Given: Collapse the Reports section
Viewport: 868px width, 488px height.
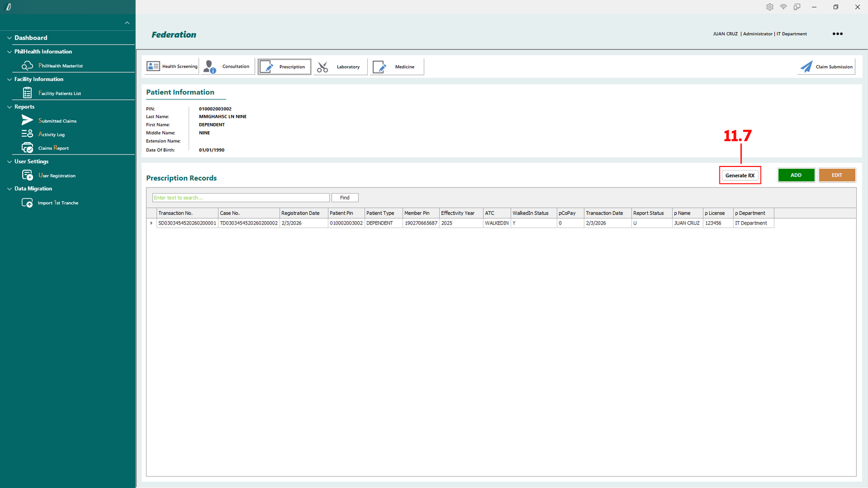Looking at the screenshot, I should click(9, 107).
